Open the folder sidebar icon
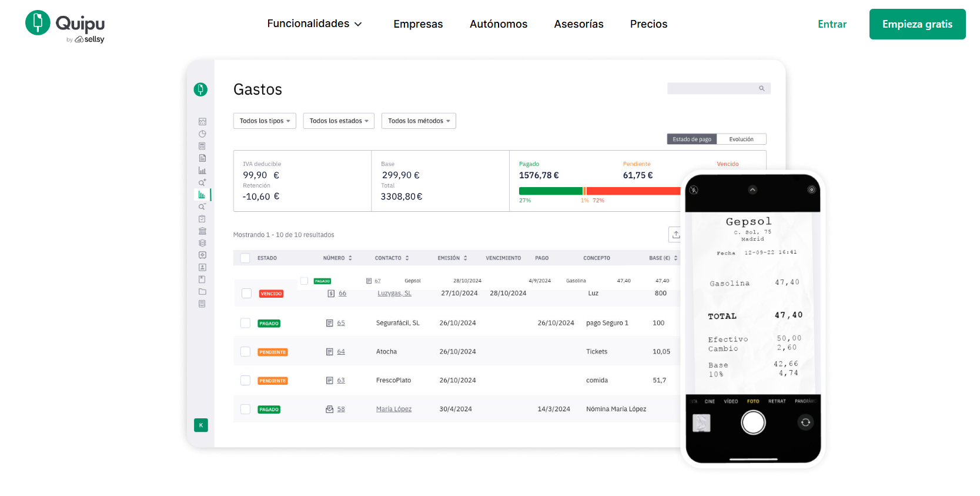The image size is (980, 496). click(x=202, y=292)
